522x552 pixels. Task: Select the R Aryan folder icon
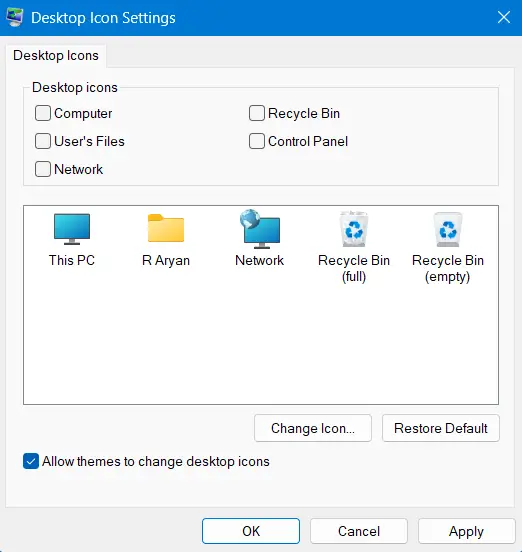pos(166,228)
